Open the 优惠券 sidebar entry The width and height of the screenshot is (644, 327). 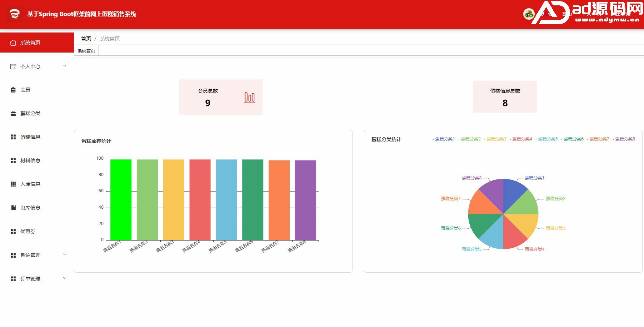pos(28,231)
